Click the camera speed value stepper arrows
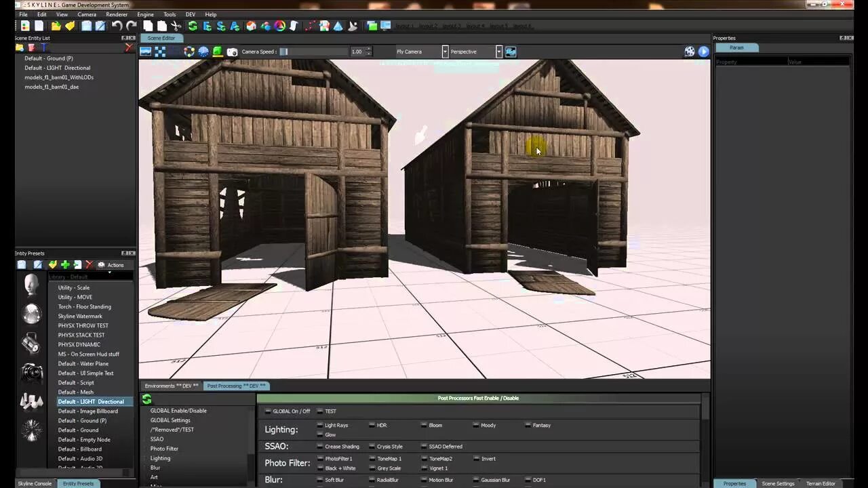The height and width of the screenshot is (488, 868). tap(369, 52)
